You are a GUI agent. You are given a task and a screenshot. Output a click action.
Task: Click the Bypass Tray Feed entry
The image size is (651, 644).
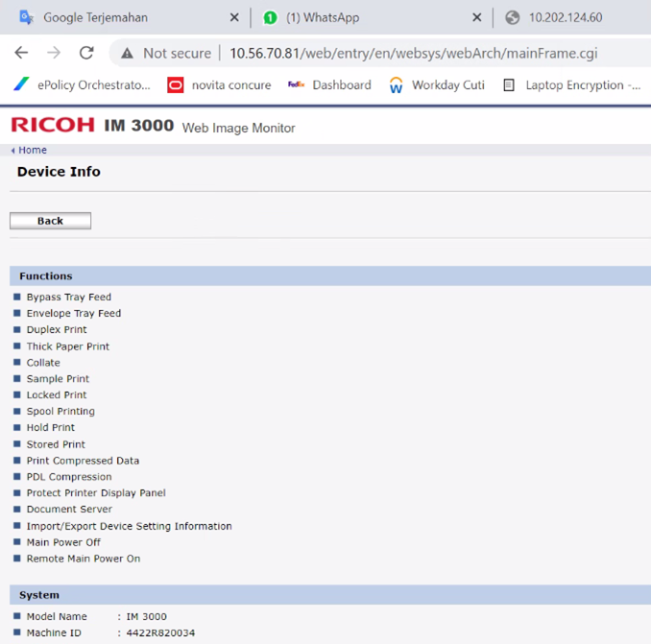(69, 298)
